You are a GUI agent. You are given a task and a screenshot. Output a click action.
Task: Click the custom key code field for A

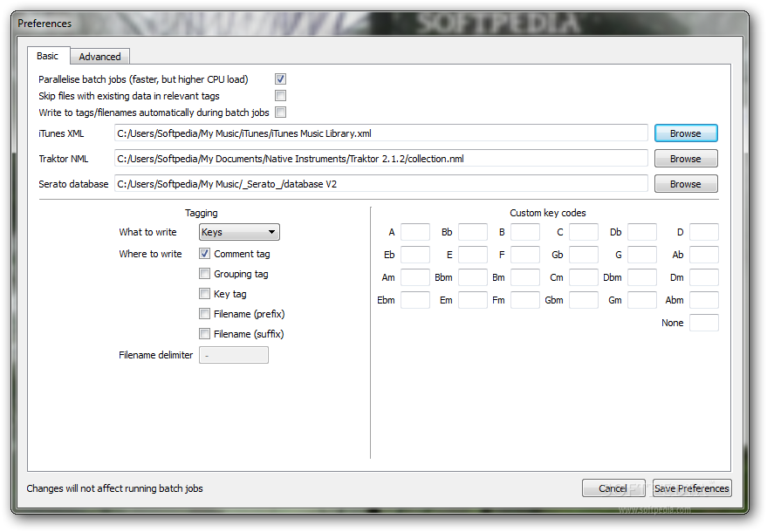415,232
